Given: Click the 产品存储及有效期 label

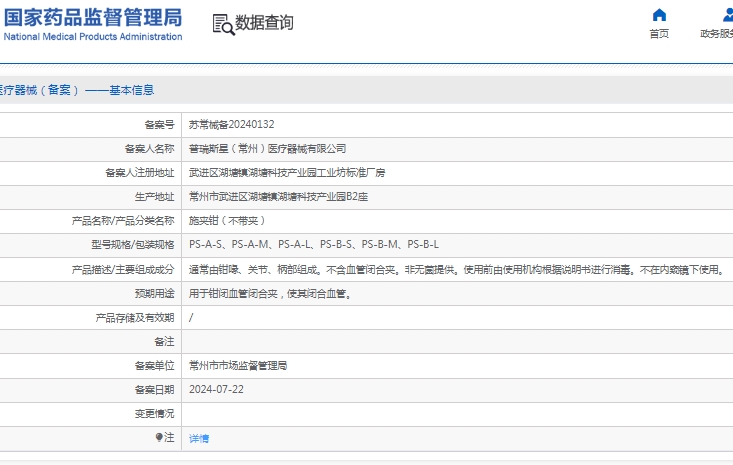Looking at the screenshot, I should (x=135, y=318).
